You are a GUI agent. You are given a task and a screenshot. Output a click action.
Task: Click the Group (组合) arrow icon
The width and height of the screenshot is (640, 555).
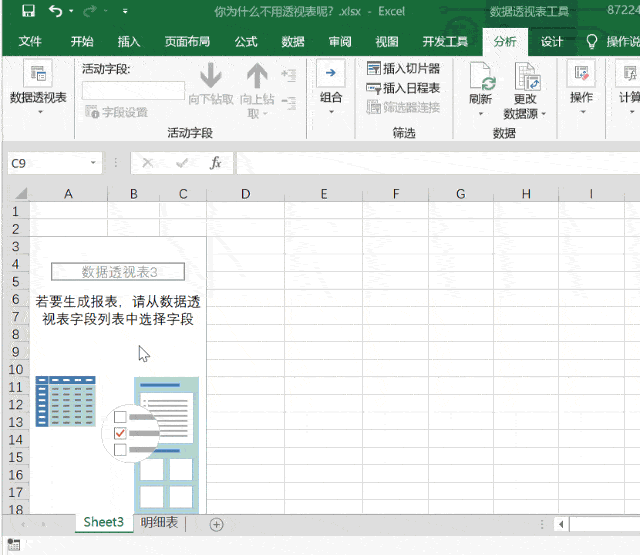[331, 76]
